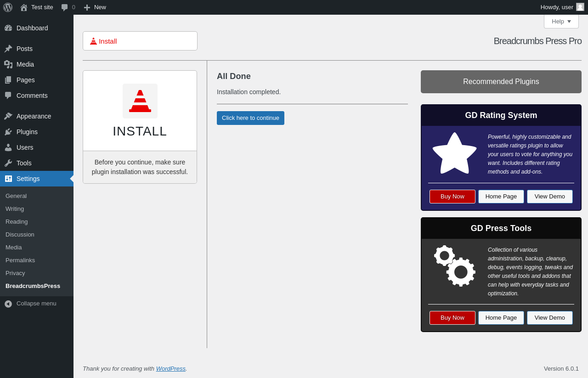Viewport: 588px width, 378px height.
Task: Open the comments bubble in admin bar
Action: coord(68,7)
